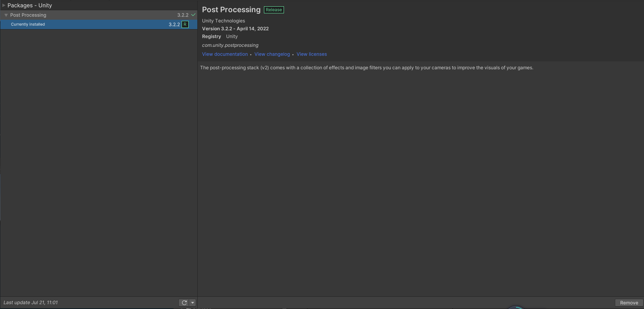Screen dimensions: 644x309
Task: Click the package description paragraph
Action: point(367,68)
